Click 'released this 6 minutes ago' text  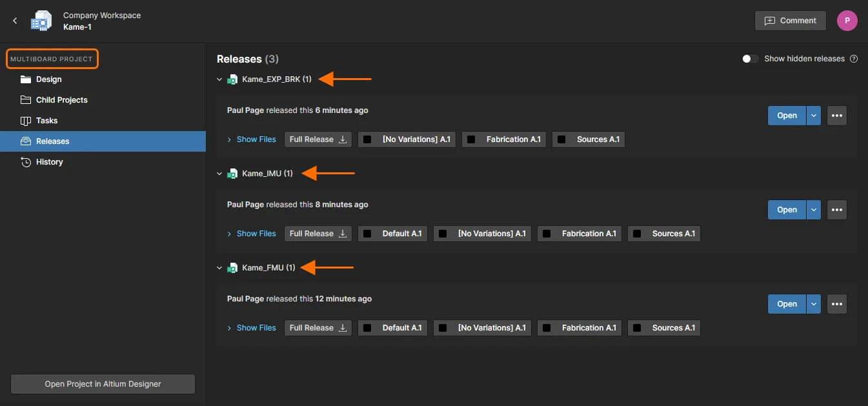317,110
